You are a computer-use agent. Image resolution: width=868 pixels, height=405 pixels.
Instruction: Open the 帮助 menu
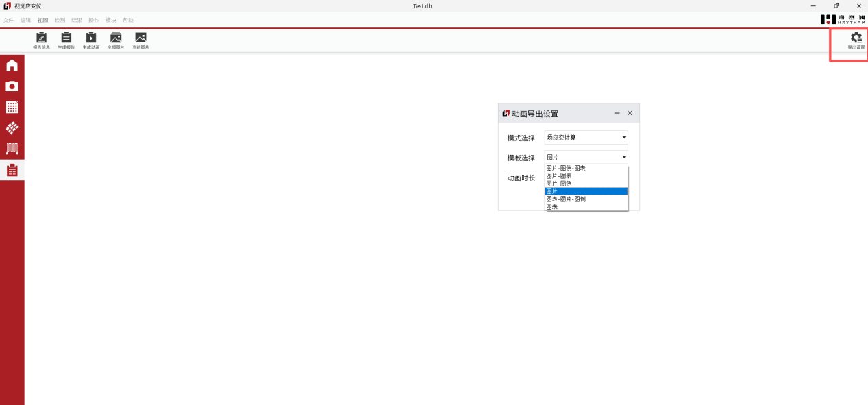(x=128, y=20)
